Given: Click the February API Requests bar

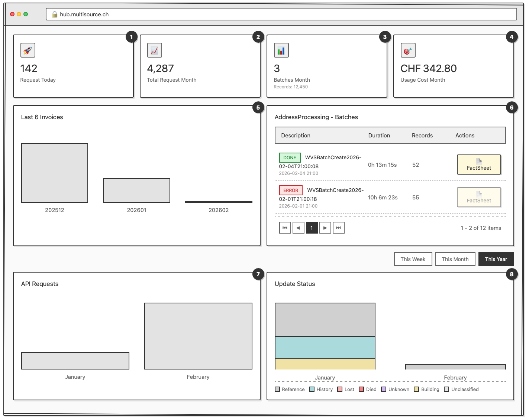Looking at the screenshot, I should pos(198,336).
